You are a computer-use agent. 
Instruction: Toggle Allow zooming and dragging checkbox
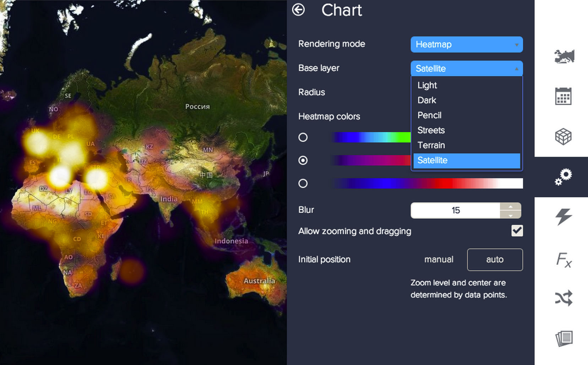517,231
